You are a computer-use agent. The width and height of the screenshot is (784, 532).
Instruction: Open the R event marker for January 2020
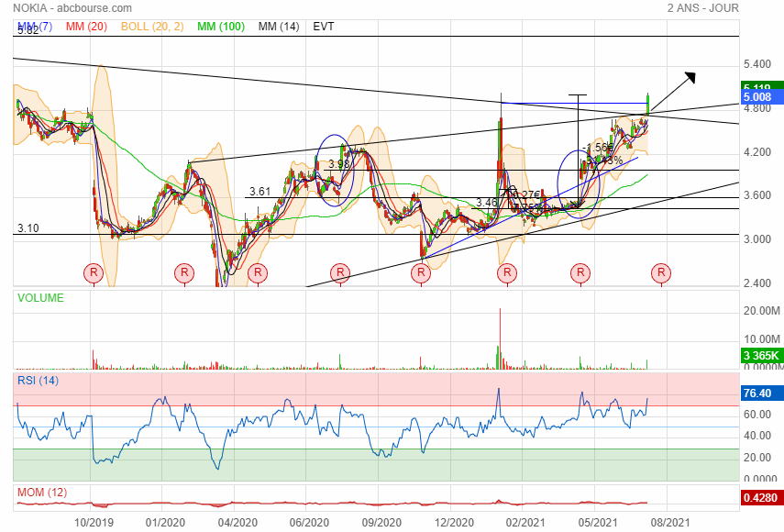tap(184, 273)
